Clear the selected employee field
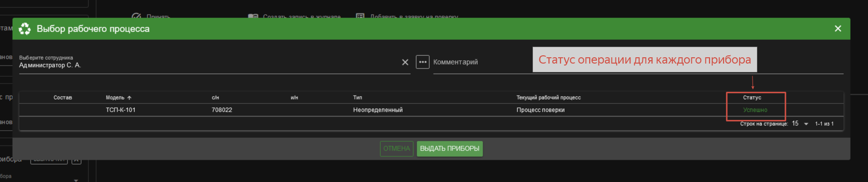Image resolution: width=868 pixels, height=182 pixels. coord(405,62)
